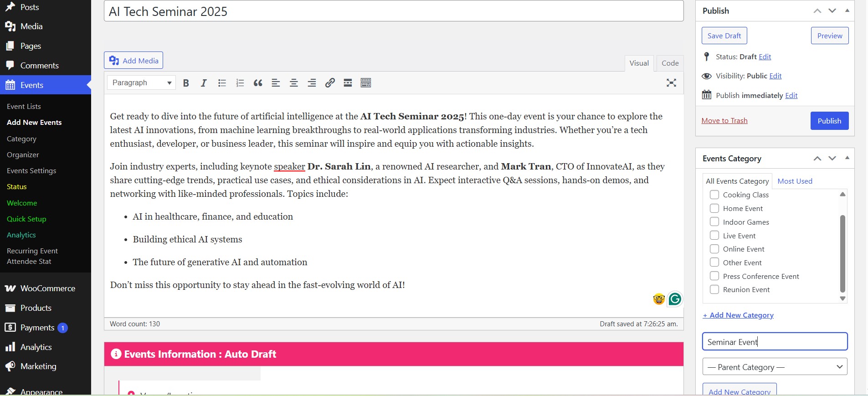Check the Indoor Games category
This screenshot has width=868, height=396.
click(x=714, y=222)
